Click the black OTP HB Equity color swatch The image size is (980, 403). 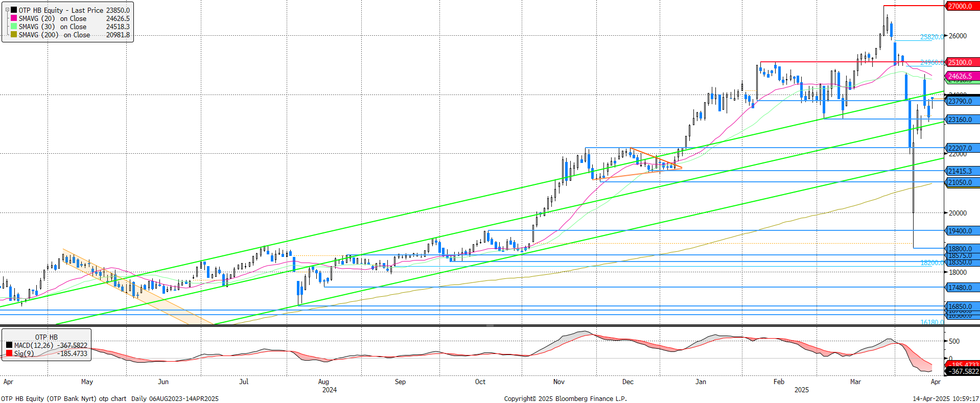click(x=14, y=10)
